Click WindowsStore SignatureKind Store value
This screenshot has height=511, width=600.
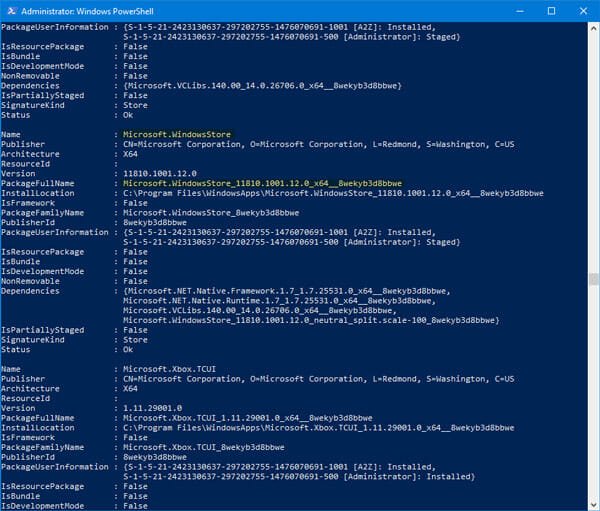[x=135, y=340]
